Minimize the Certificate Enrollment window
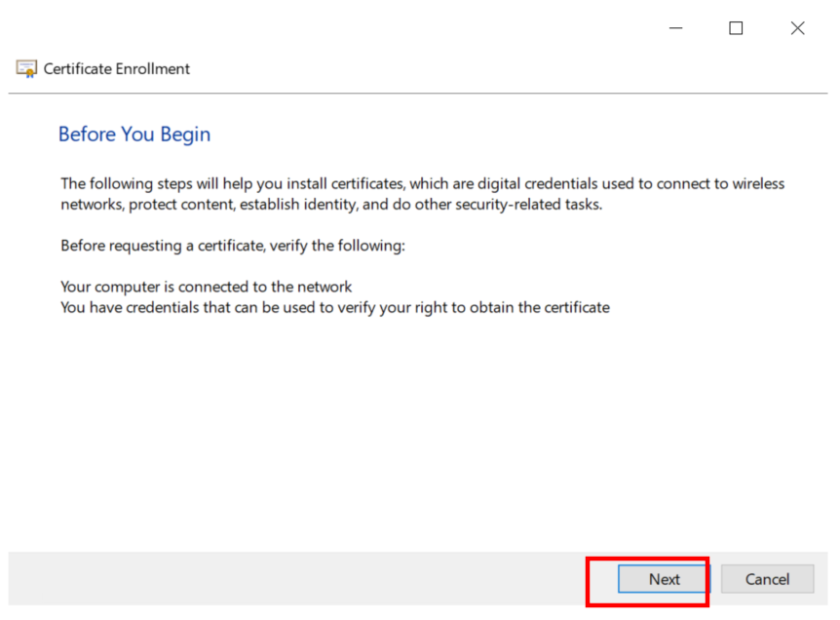840x620 pixels. [675, 28]
